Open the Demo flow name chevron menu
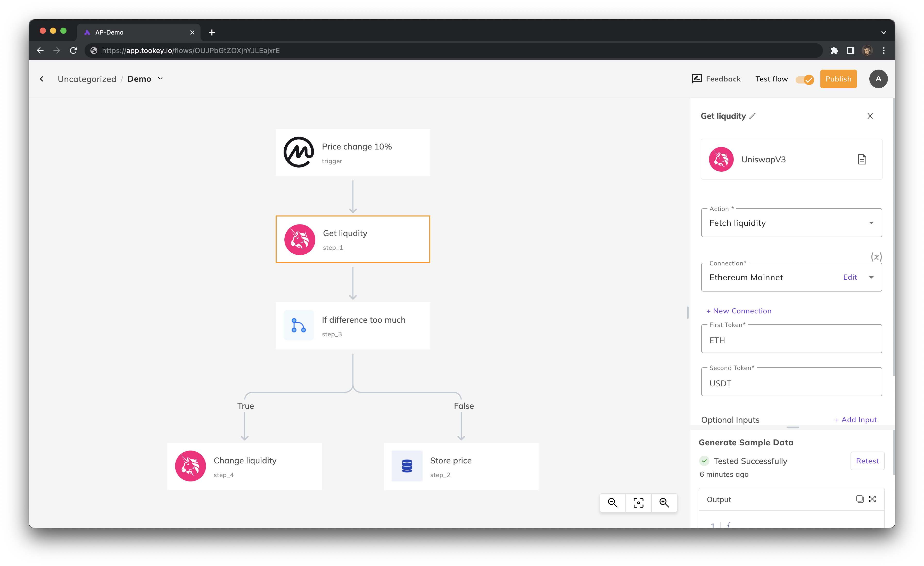The height and width of the screenshot is (566, 924). click(x=161, y=79)
